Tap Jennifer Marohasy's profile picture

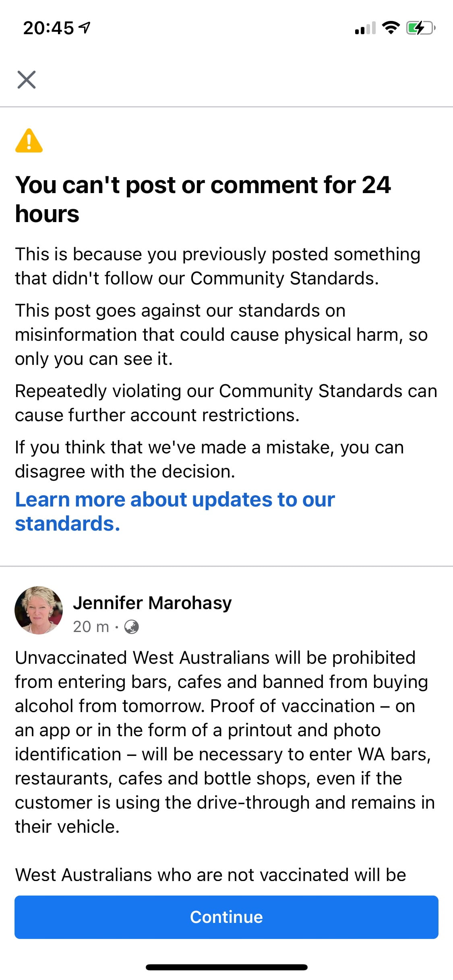click(x=39, y=610)
